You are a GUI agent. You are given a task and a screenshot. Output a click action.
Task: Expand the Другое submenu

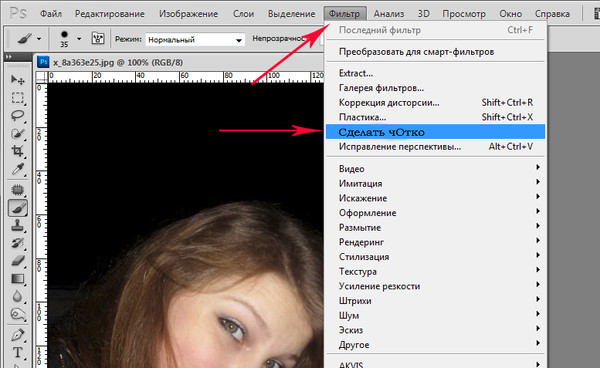coord(435,345)
